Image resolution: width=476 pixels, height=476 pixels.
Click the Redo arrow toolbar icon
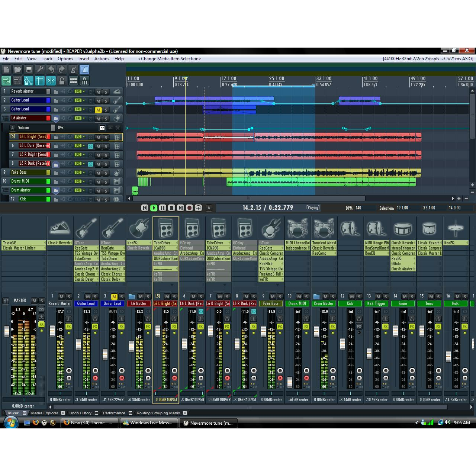62,70
